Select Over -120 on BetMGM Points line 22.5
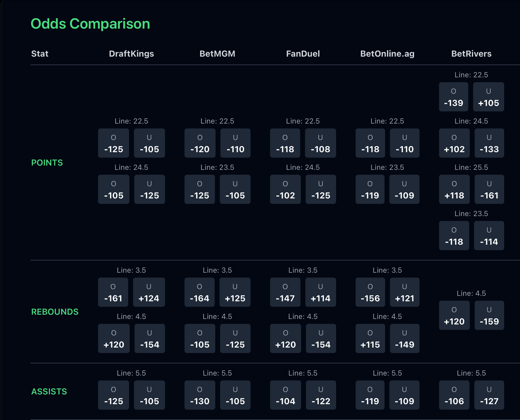Screen dimensions: 520x420 (199, 143)
